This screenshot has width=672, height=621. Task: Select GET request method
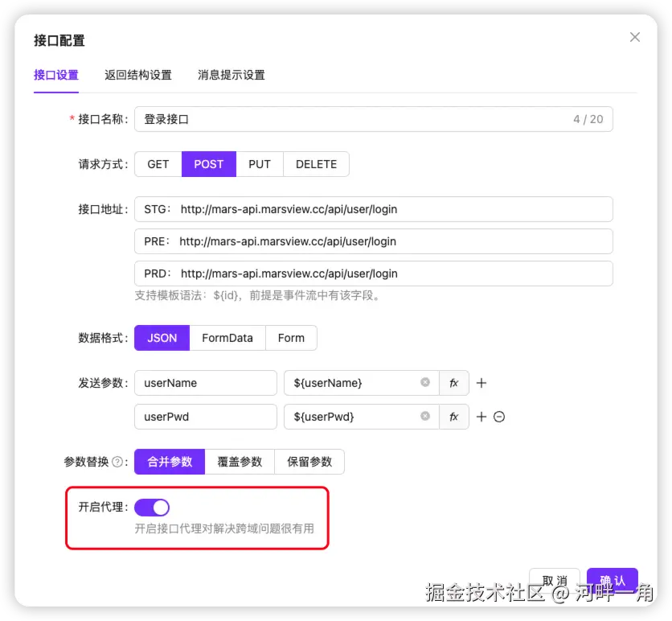[x=158, y=164]
